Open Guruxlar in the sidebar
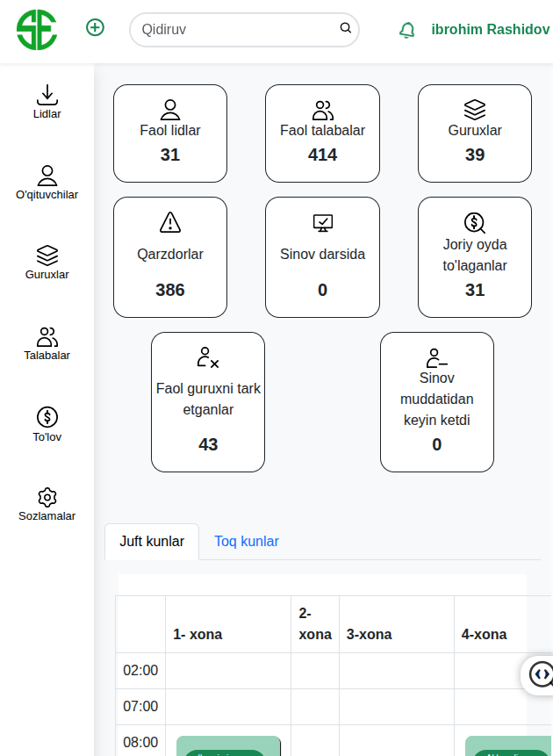This screenshot has width=553, height=756. (x=47, y=263)
